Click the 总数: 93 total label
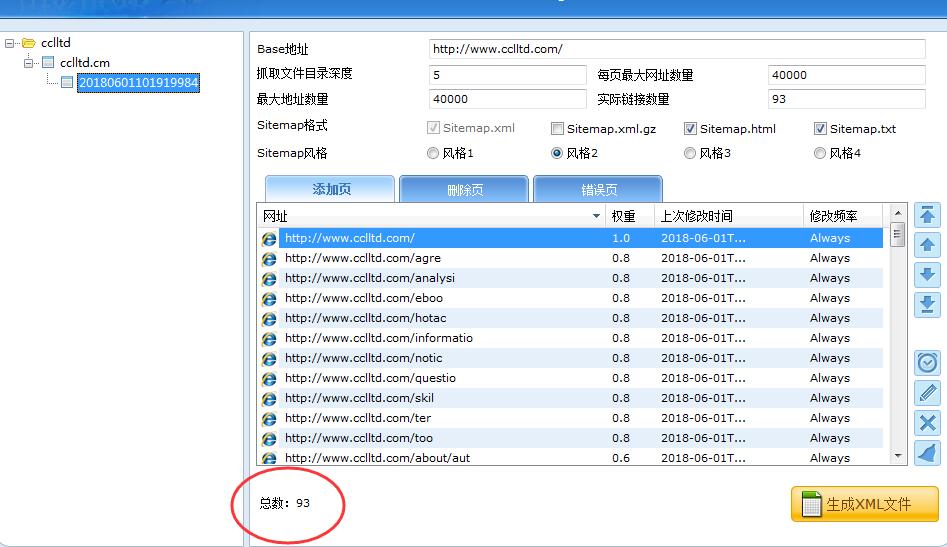This screenshot has height=547, width=947. coord(284,503)
